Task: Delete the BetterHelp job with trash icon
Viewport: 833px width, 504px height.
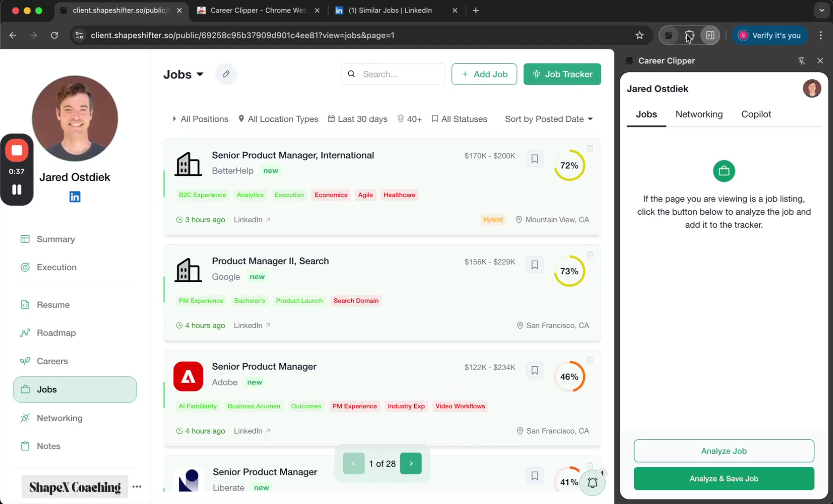Action: point(590,149)
